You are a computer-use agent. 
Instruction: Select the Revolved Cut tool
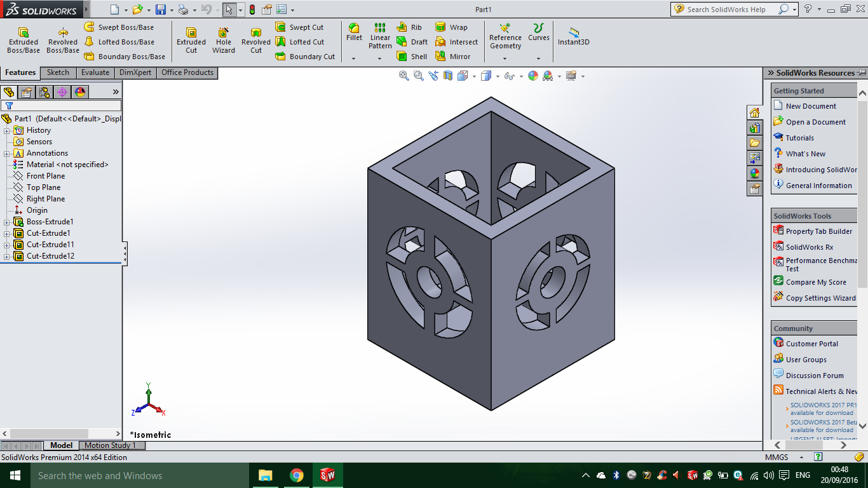pyautogui.click(x=256, y=41)
